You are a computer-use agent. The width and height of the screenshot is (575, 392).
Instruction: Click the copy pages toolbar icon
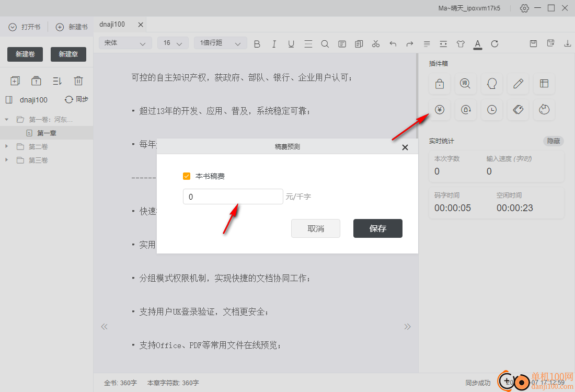pyautogui.click(x=359, y=44)
